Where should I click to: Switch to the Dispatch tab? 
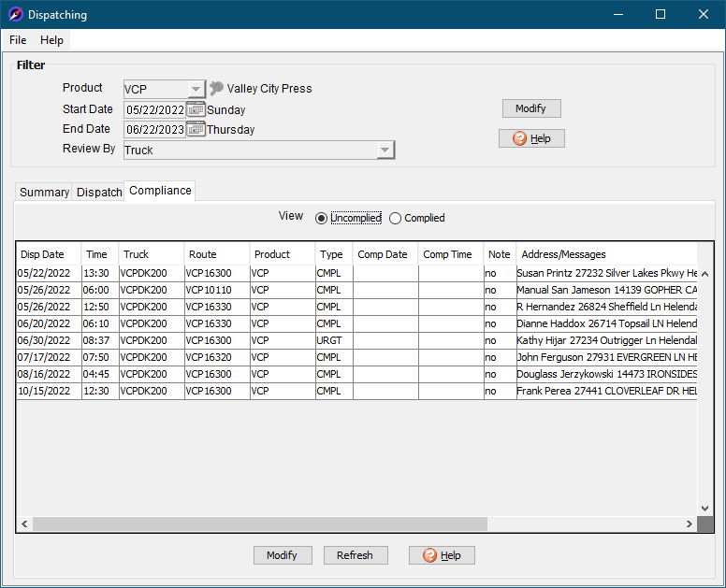click(x=99, y=192)
